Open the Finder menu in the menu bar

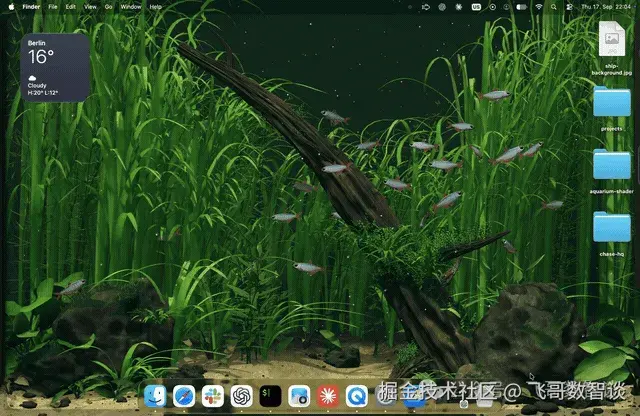coord(31,7)
